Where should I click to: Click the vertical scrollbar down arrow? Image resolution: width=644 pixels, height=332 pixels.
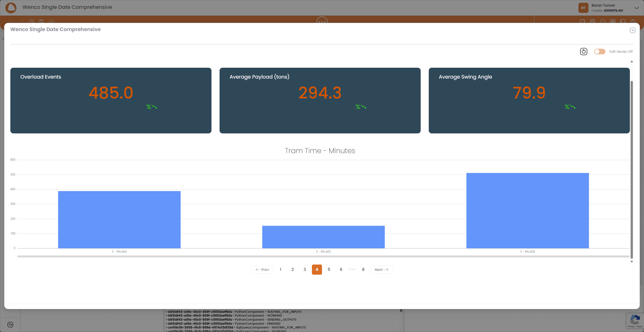click(x=632, y=261)
